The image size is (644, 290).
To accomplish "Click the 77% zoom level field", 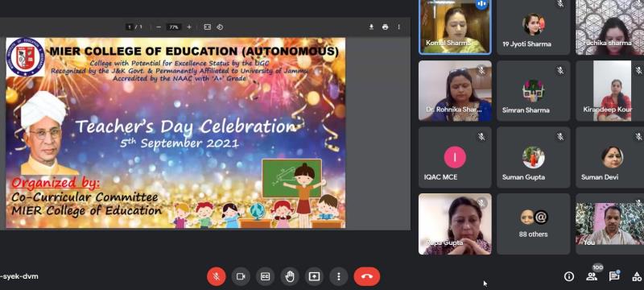I will 174,27.
